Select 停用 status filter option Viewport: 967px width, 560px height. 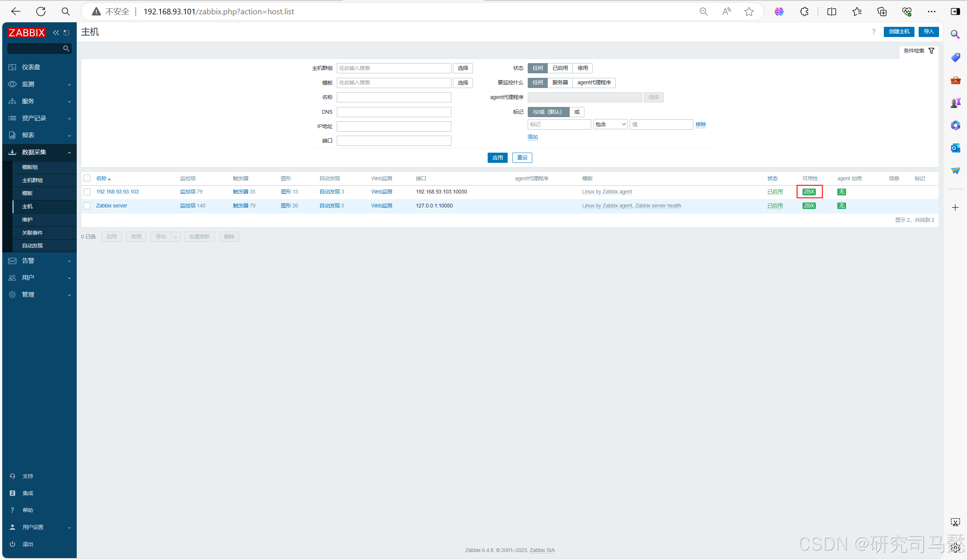click(583, 68)
